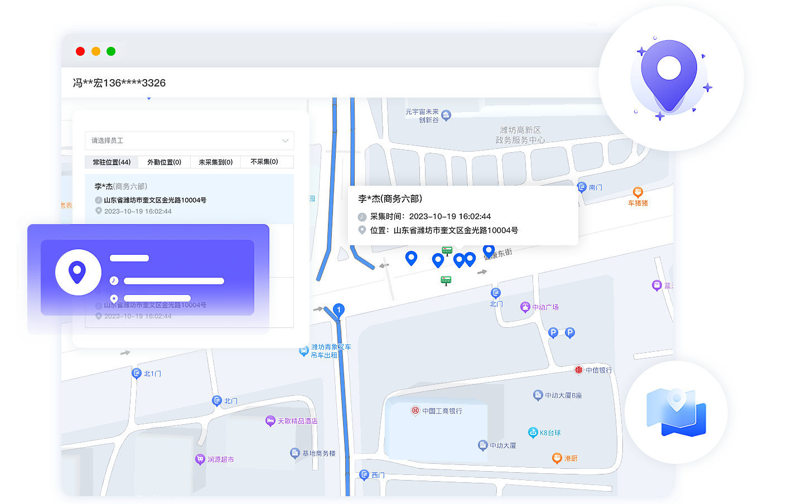Screen dimensions: 812x504
Task: Click the 港厨 restaurant marker
Action: pyautogui.click(x=557, y=458)
